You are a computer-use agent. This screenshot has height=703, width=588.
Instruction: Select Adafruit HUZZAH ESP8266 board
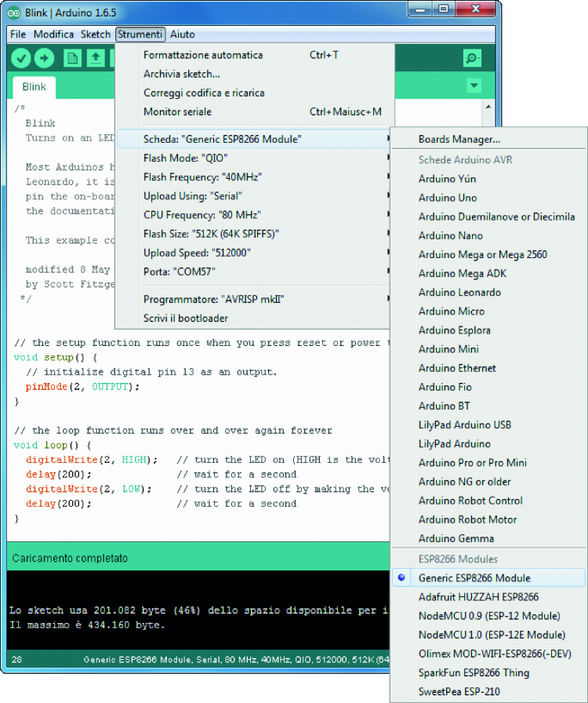(488, 597)
